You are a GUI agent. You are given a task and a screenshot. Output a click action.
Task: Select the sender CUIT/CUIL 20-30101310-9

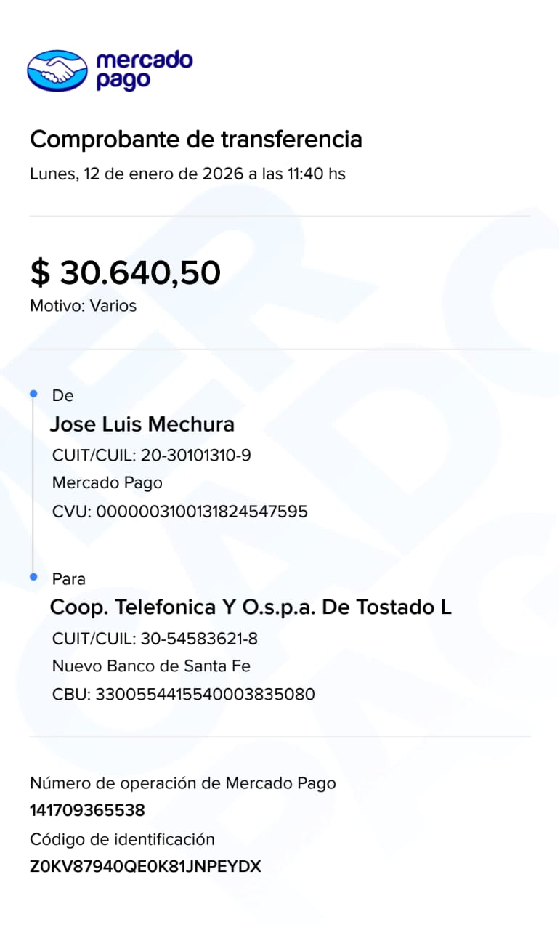[152, 456]
